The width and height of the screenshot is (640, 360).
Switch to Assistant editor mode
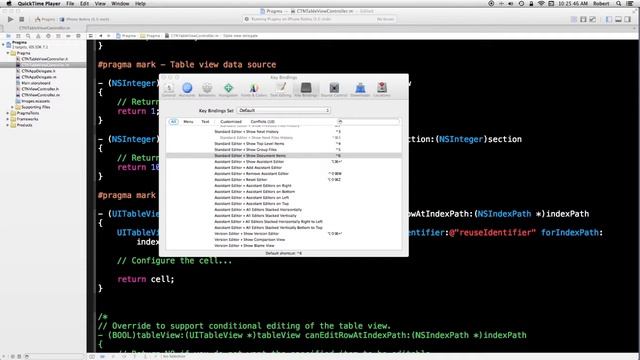tap(583, 19)
